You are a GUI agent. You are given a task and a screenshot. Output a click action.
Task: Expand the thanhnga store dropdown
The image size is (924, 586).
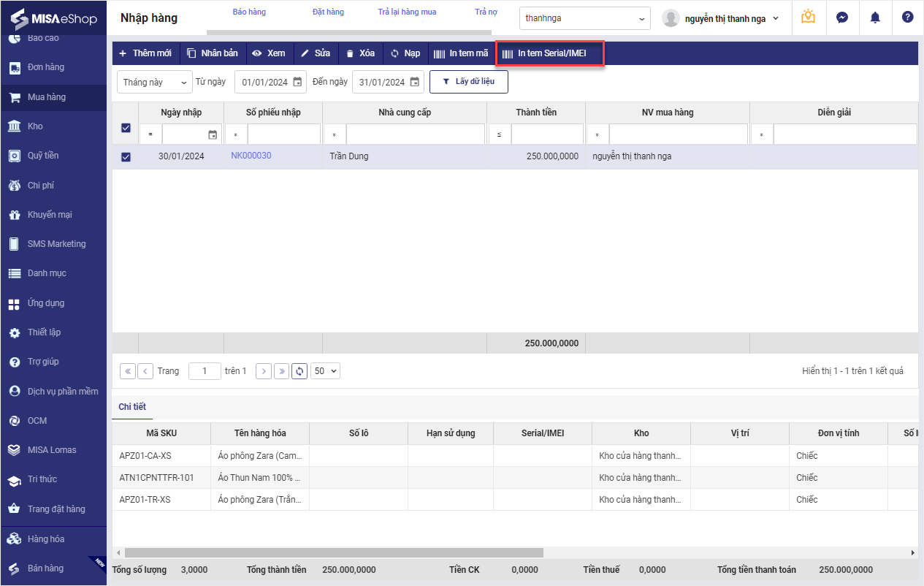pyautogui.click(x=585, y=18)
